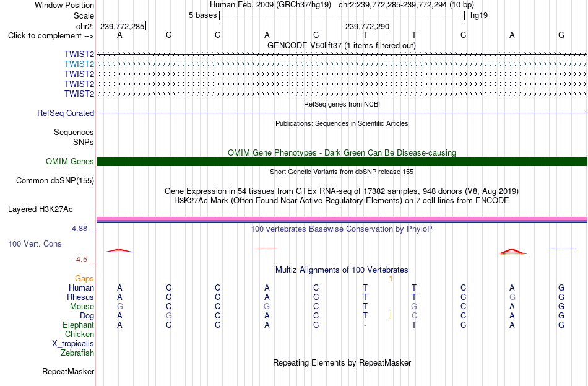The image size is (588, 386).
Task: Click the dark green OMIM gene bar
Action: click(342, 162)
